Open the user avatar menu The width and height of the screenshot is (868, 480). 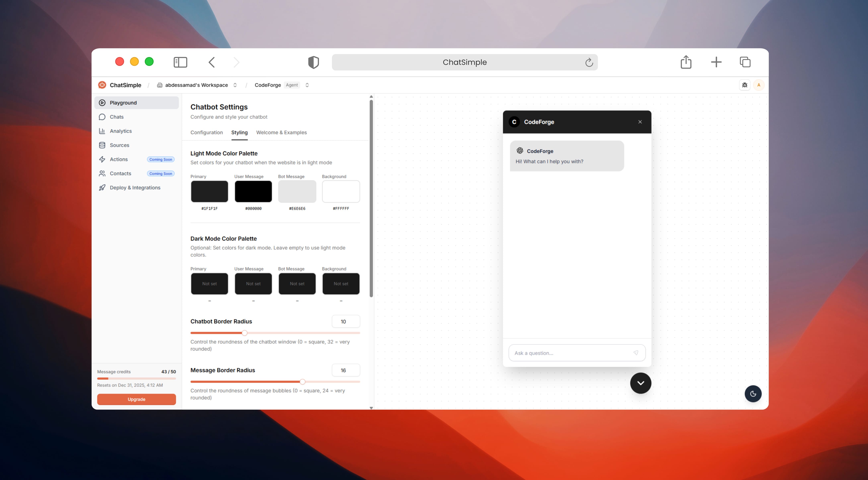click(x=758, y=85)
